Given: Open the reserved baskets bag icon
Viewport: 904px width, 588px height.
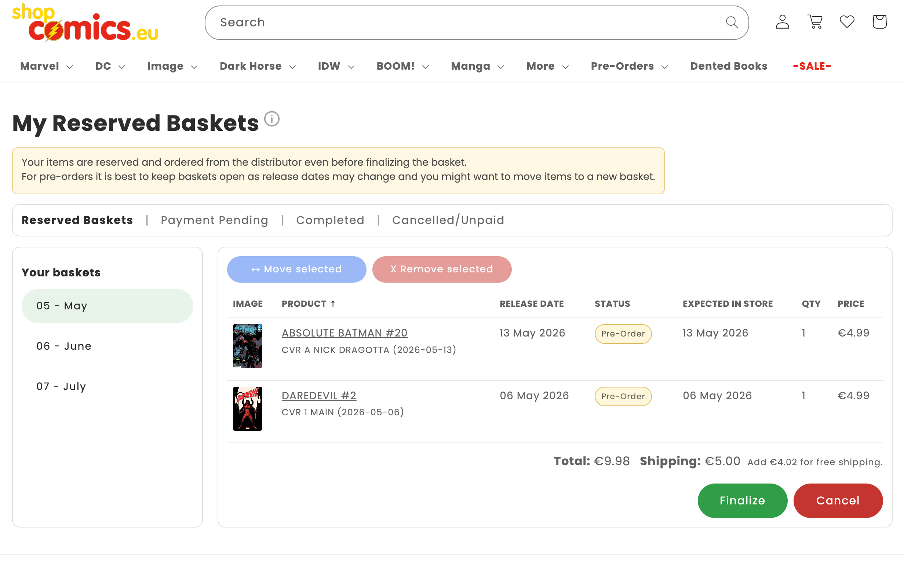Looking at the screenshot, I should (879, 22).
